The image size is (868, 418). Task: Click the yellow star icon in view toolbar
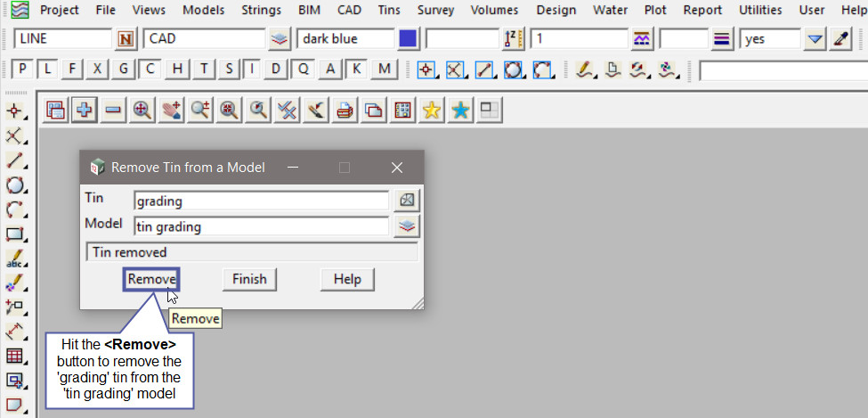point(431,111)
